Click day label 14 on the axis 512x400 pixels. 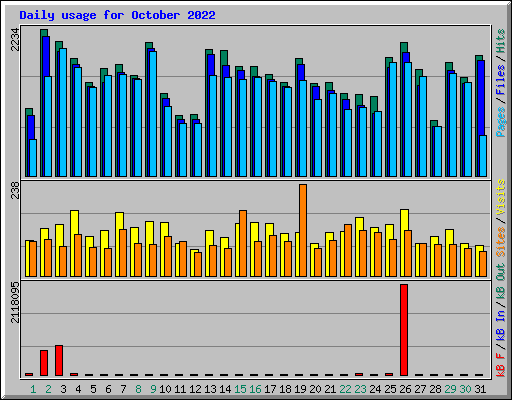coord(225,389)
